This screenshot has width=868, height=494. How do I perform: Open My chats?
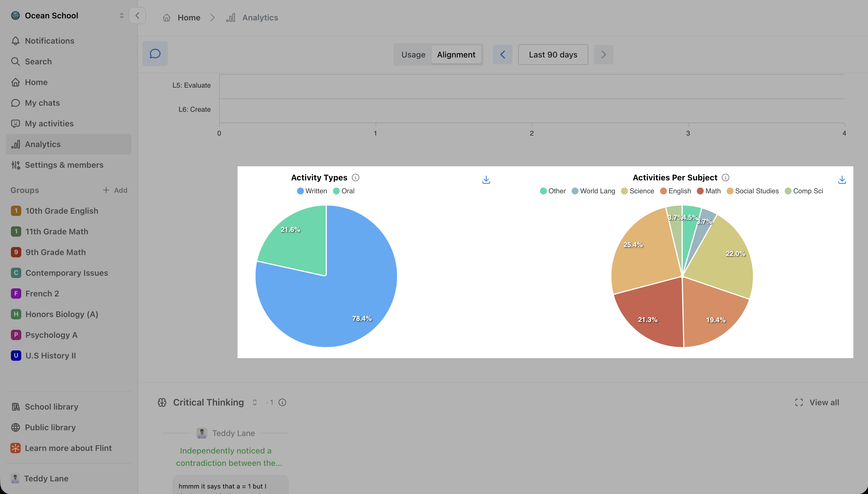tap(69, 103)
